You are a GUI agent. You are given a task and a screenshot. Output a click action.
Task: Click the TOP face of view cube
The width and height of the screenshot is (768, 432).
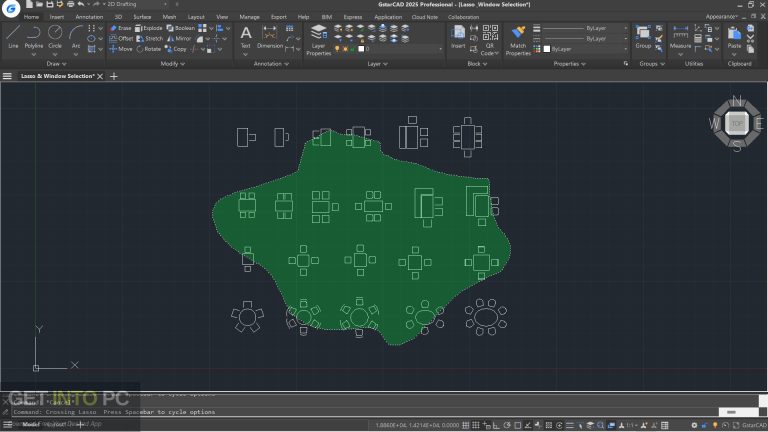coord(737,123)
